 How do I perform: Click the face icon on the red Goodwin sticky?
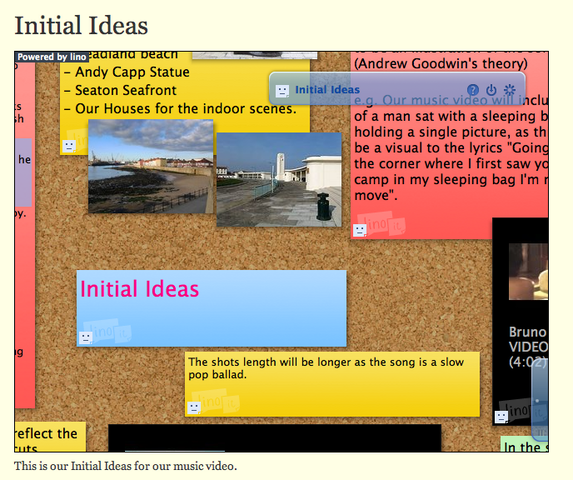pyautogui.click(x=360, y=230)
